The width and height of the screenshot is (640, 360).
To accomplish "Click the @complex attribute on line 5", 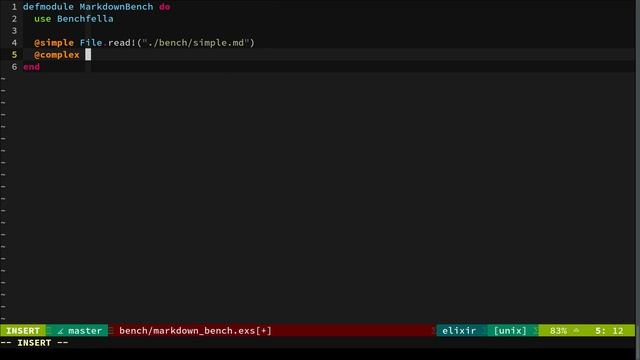I will pos(57,55).
